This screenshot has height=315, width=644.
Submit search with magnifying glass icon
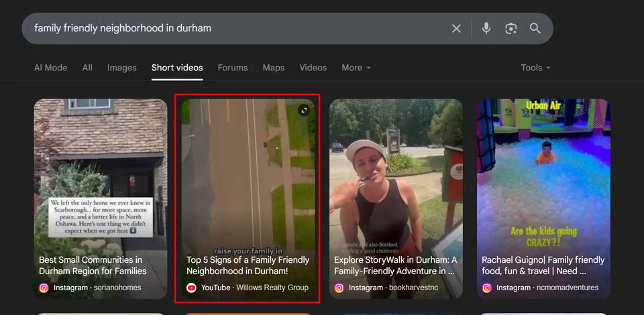pyautogui.click(x=535, y=28)
